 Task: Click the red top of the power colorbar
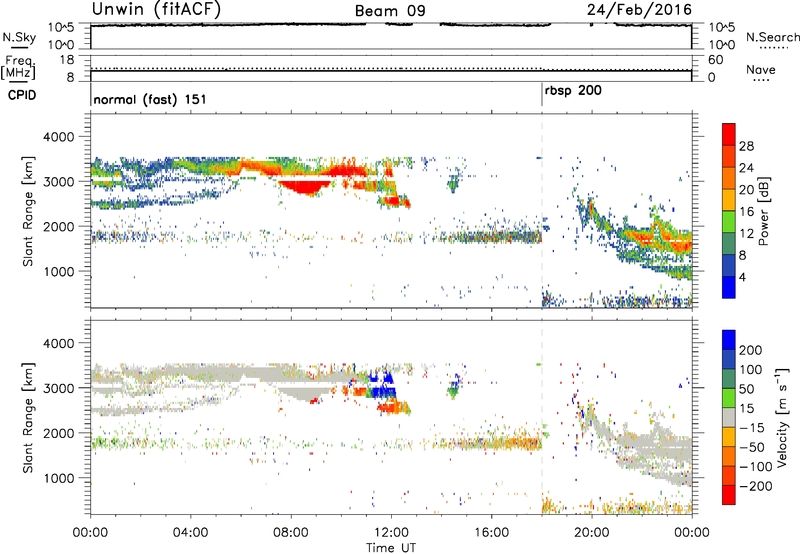pyautogui.click(x=729, y=134)
